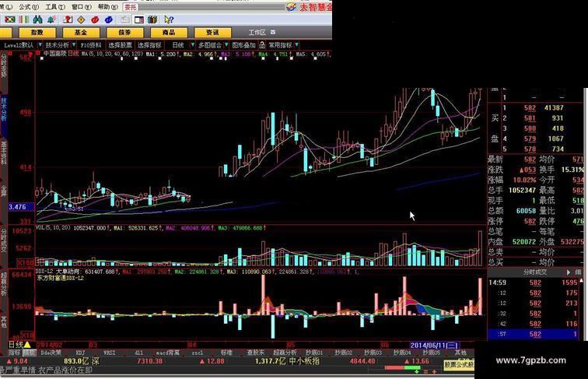Open the 窗口 menu
Viewport: 588px width, 379px height.
tap(82, 7)
